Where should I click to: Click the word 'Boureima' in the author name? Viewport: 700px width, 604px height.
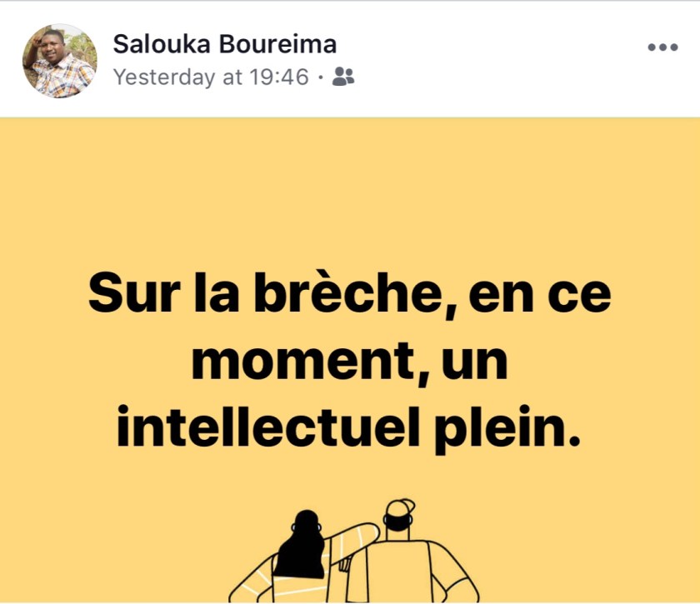click(277, 44)
